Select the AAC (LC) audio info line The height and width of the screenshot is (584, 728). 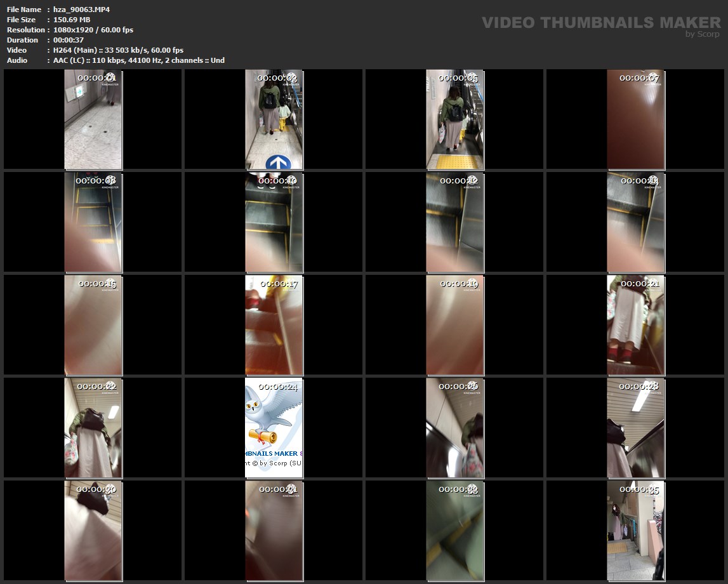(x=138, y=60)
